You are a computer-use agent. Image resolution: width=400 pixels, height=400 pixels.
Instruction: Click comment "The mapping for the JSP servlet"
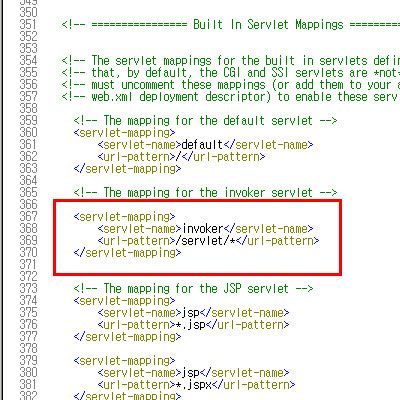(x=194, y=289)
